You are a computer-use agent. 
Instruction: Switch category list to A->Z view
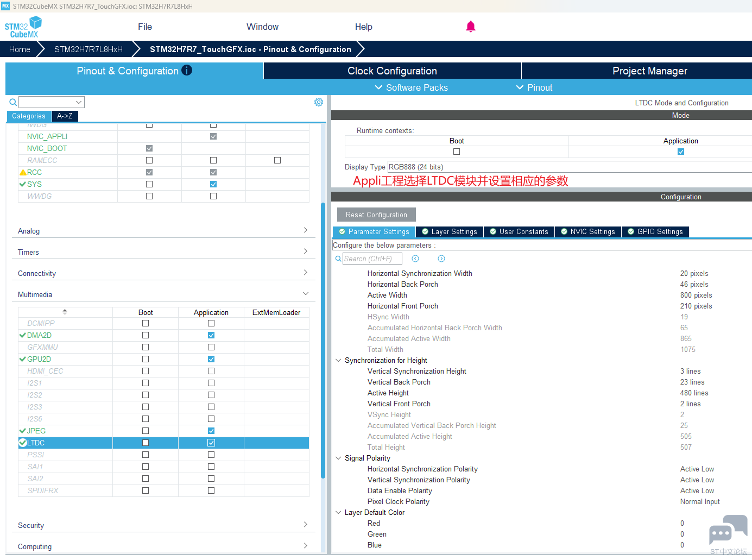click(x=65, y=116)
